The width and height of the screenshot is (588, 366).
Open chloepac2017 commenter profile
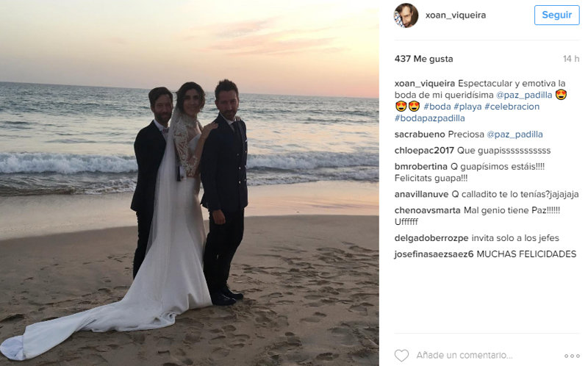(424, 151)
